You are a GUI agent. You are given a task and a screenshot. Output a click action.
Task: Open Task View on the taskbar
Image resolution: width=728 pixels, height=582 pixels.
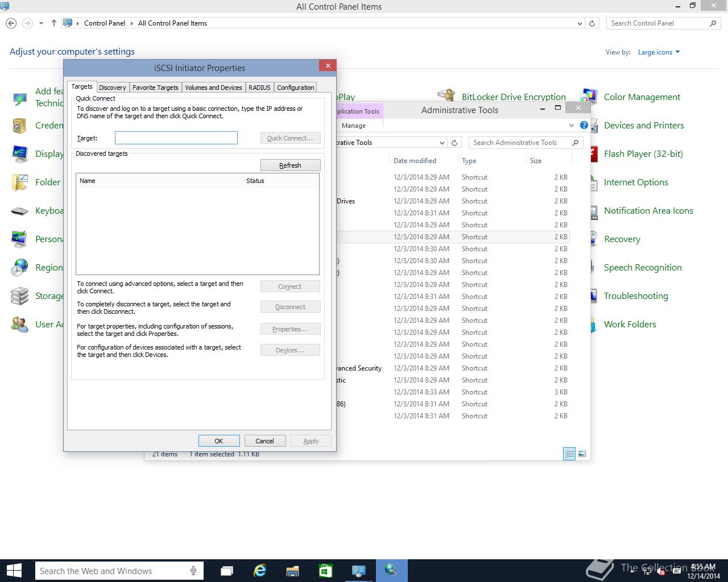tap(226, 571)
